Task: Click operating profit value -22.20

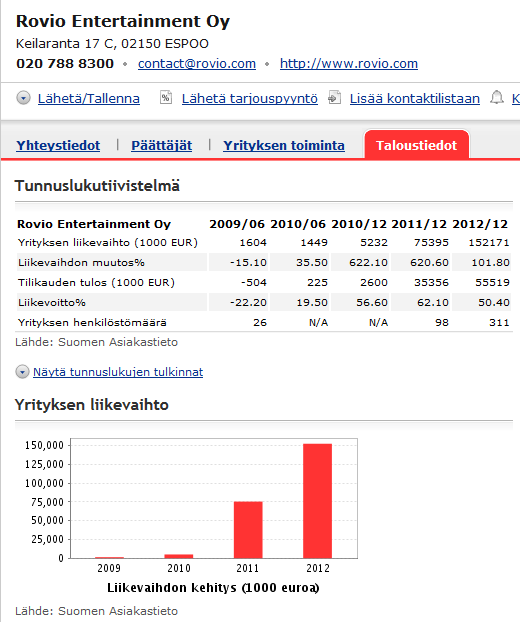Action: point(248,303)
